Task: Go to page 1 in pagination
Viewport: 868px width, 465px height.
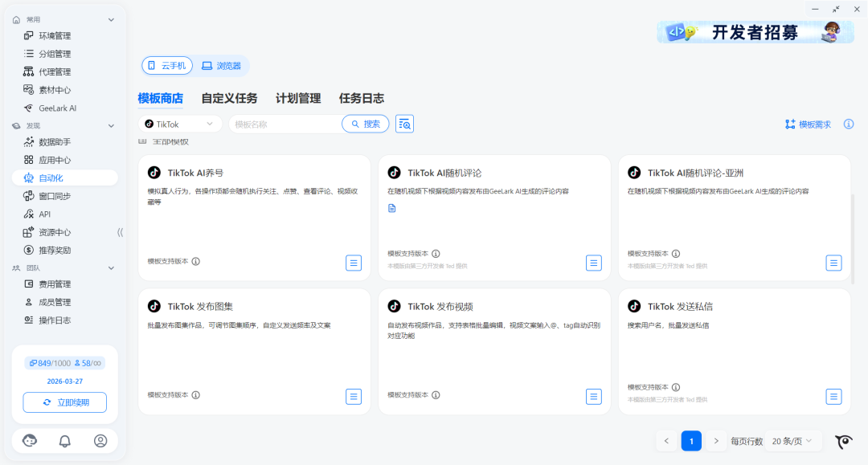Action: [691, 441]
